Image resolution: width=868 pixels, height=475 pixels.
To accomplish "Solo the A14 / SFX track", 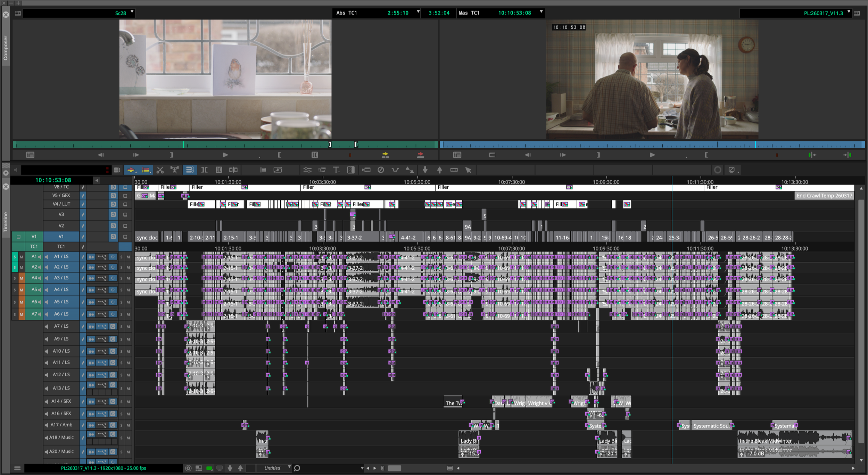I will point(121,402).
